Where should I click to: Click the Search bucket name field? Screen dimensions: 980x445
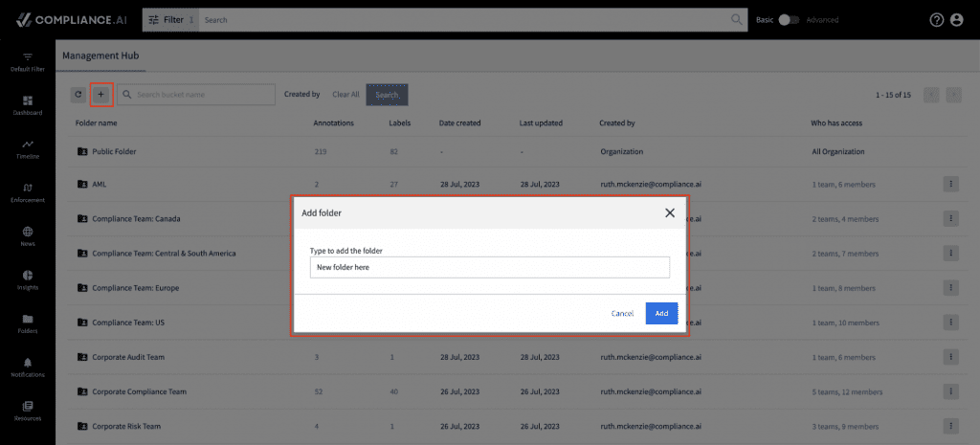click(x=196, y=95)
